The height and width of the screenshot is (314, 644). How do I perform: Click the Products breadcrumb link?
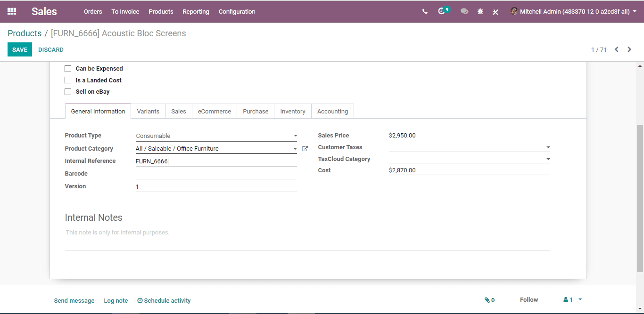(x=25, y=33)
